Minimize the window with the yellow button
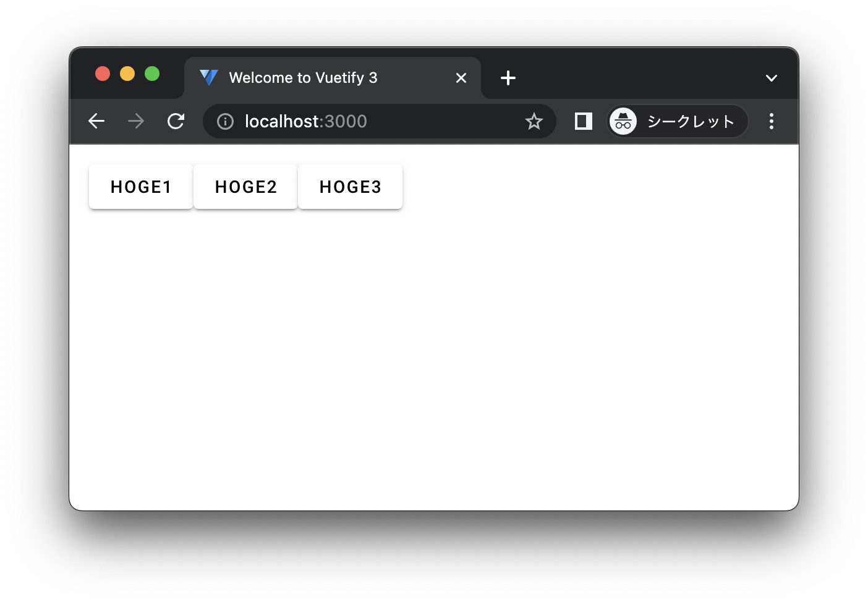The image size is (868, 602). coord(127,74)
